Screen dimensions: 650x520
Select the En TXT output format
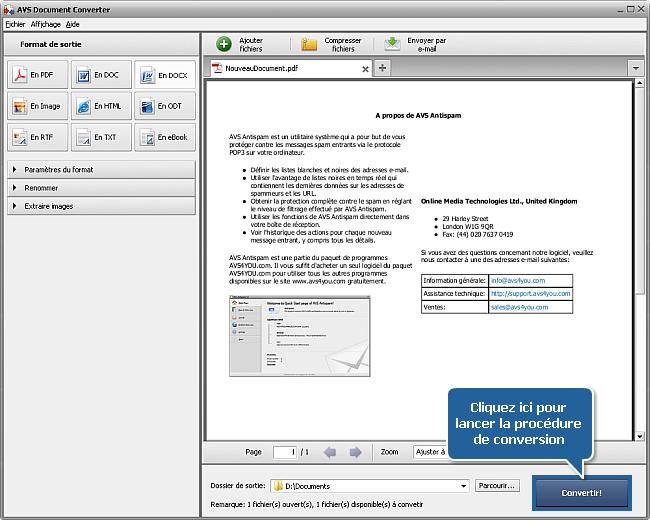click(101, 137)
